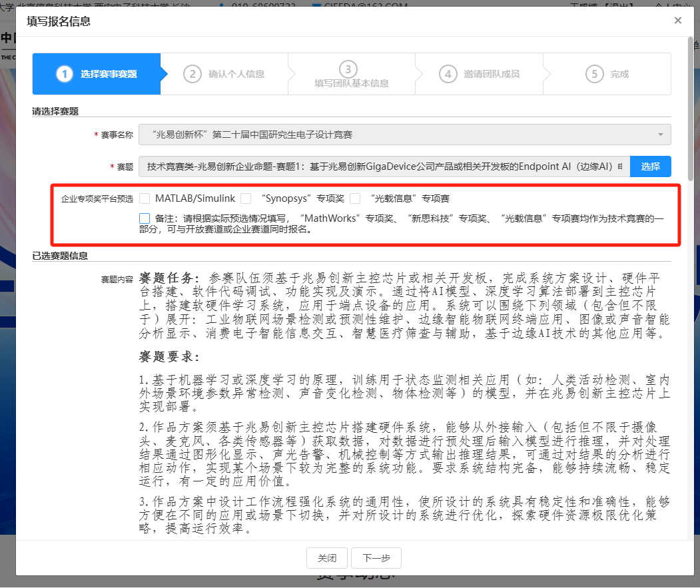Go to step 4 邀请团队成员

[x=480, y=74]
